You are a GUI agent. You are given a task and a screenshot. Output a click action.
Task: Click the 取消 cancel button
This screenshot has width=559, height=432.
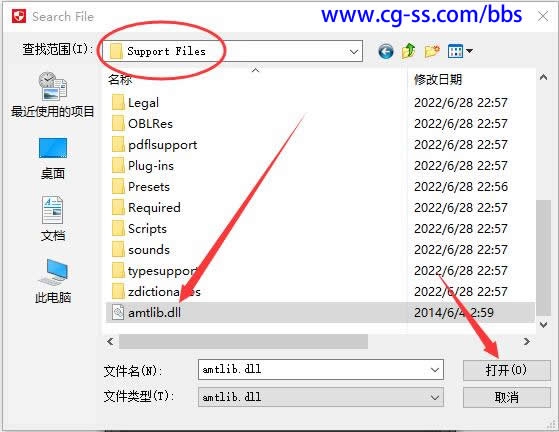(506, 397)
